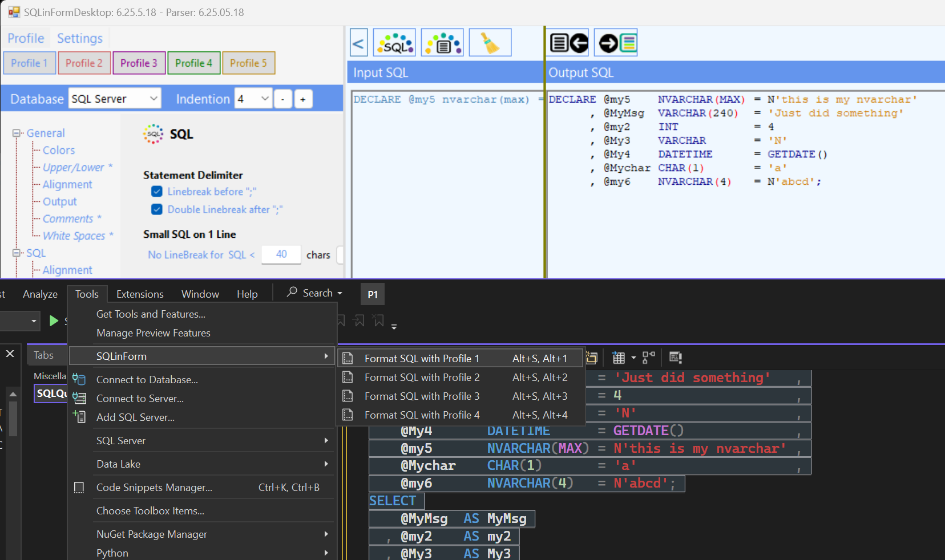This screenshot has height=560, width=945.
Task: Click the Connect to Database icon
Action: click(79, 379)
